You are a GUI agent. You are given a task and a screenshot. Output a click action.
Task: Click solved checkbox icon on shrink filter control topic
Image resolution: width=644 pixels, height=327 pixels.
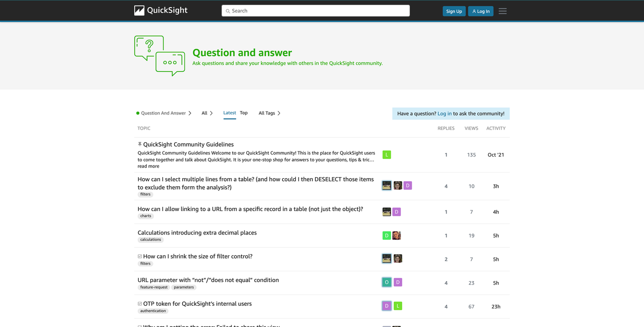coord(140,256)
